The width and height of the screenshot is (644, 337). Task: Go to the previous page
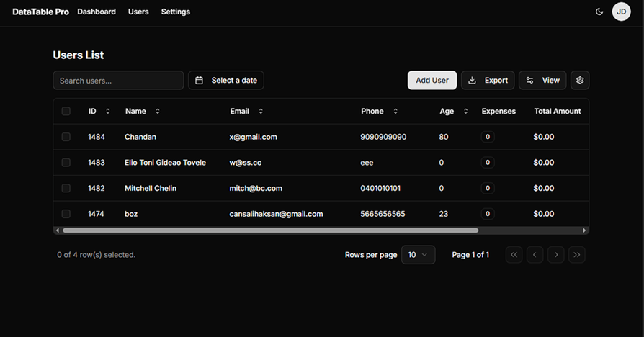[x=535, y=255]
